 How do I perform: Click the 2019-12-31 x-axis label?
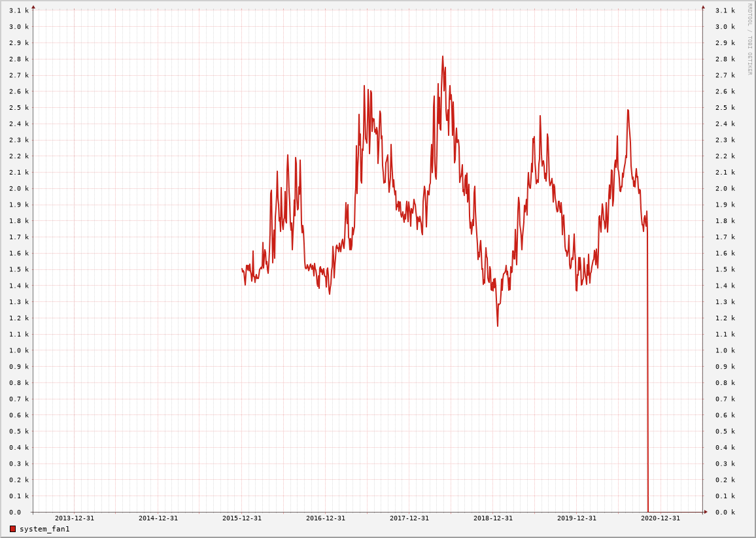coord(576,518)
